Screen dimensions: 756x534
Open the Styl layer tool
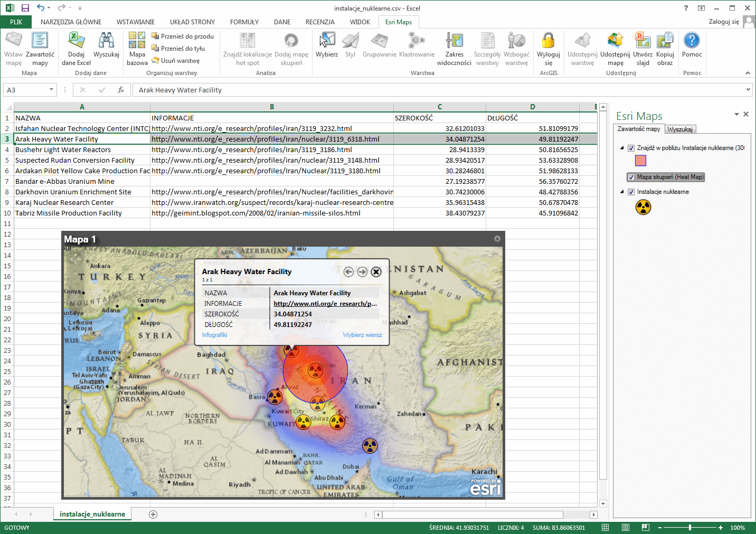point(350,45)
